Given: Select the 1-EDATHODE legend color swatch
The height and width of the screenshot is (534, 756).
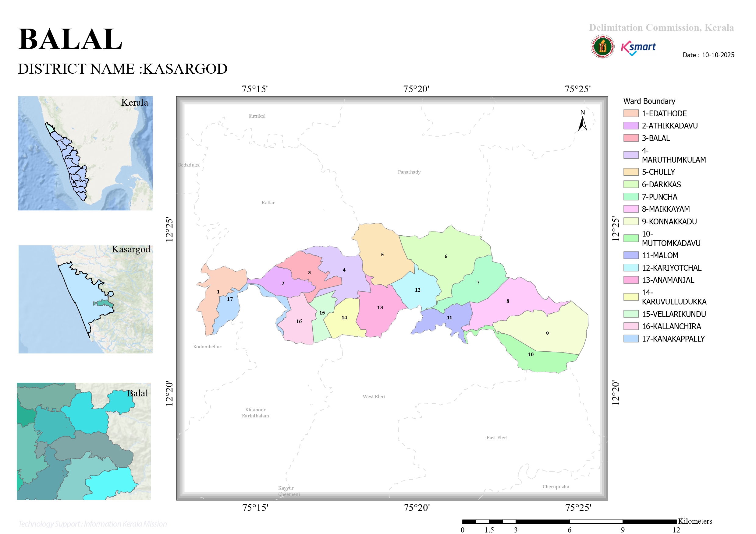Looking at the screenshot, I should click(x=631, y=114).
